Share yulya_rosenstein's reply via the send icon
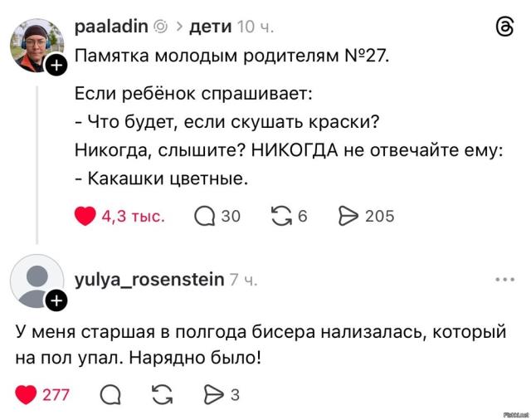This screenshot has height=420, width=531. point(215,393)
